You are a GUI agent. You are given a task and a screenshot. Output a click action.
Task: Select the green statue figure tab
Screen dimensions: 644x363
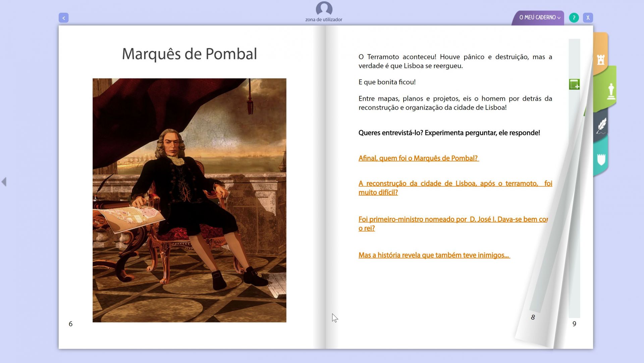(x=611, y=91)
